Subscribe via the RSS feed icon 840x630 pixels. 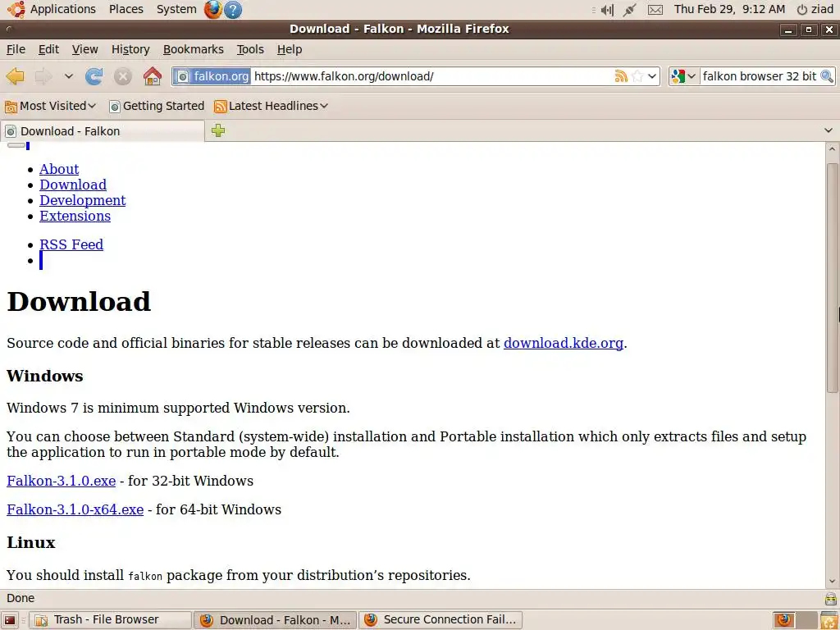pyautogui.click(x=621, y=76)
